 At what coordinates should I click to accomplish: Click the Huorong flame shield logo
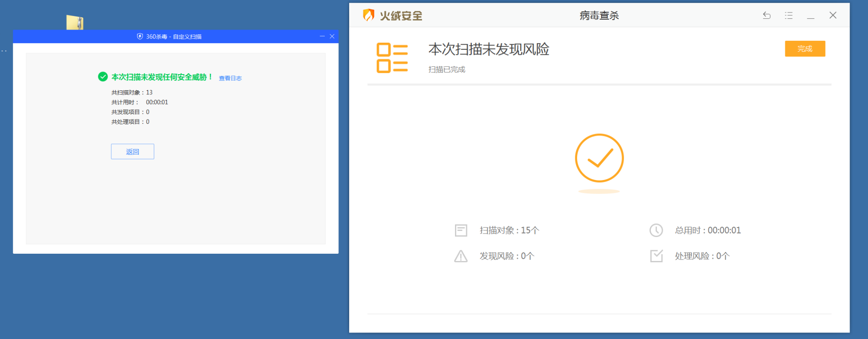click(x=368, y=15)
